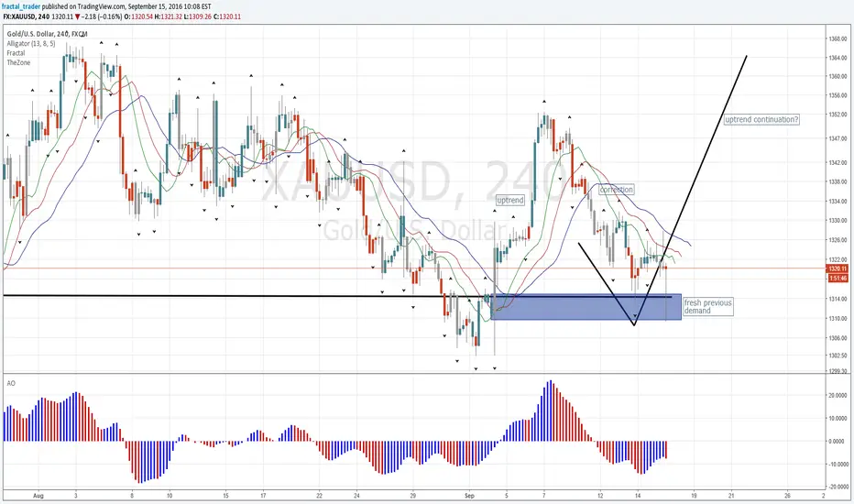Click the 1364.00 price axis label
Image resolution: width=854 pixels, height=504 pixels.
[x=838, y=58]
